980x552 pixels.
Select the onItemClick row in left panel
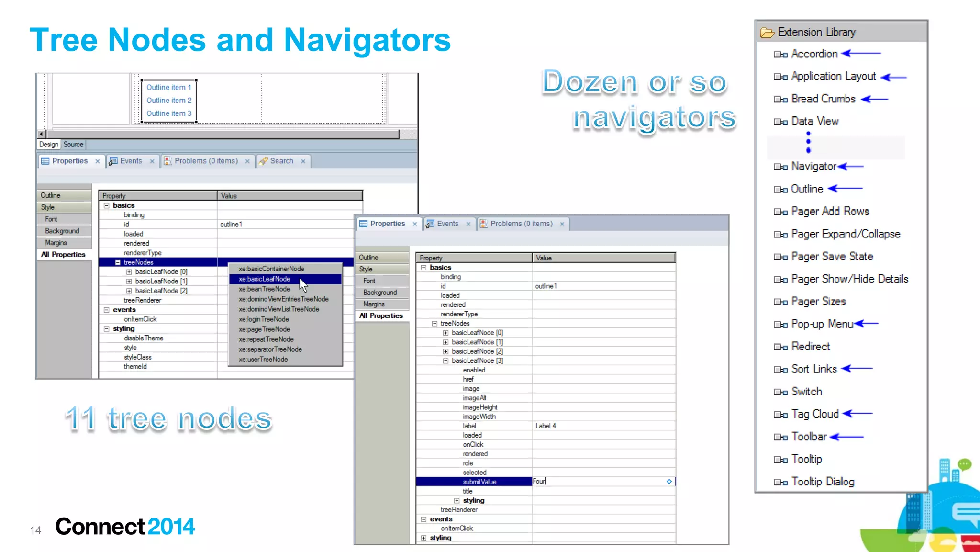tap(231, 319)
